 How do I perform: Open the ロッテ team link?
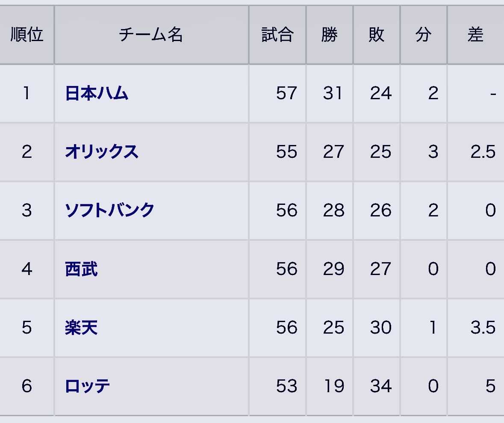(88, 386)
